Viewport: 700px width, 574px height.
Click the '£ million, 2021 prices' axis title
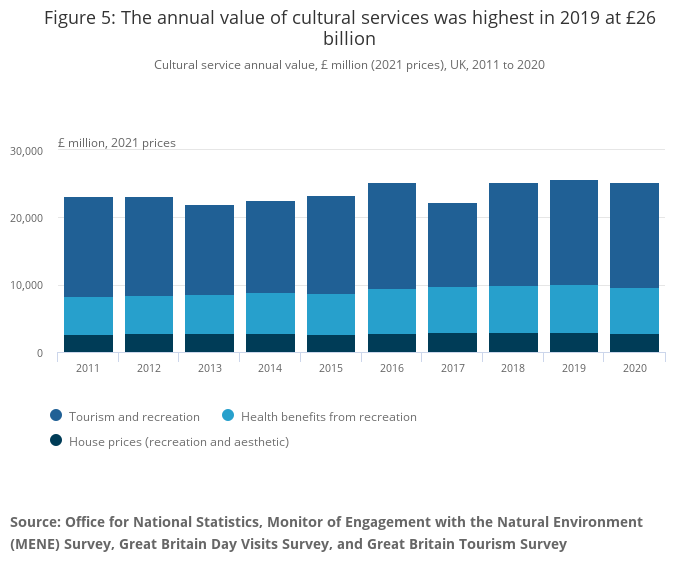(117, 143)
